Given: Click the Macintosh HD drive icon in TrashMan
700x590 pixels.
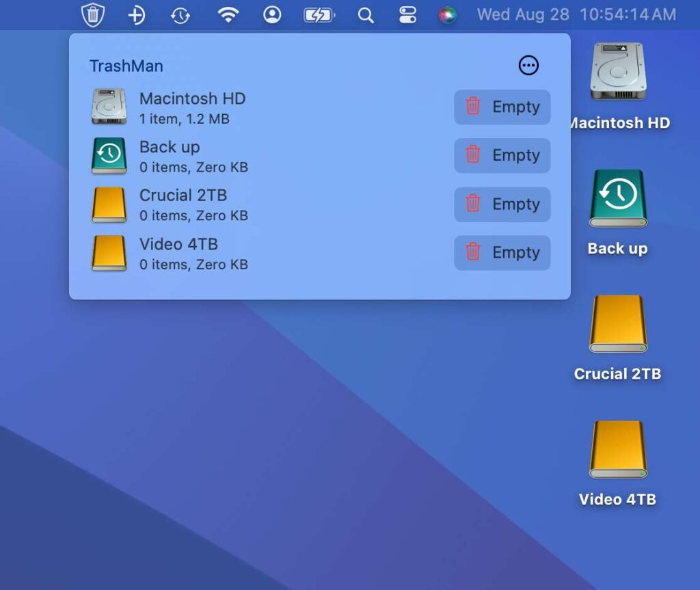Looking at the screenshot, I should [x=109, y=106].
